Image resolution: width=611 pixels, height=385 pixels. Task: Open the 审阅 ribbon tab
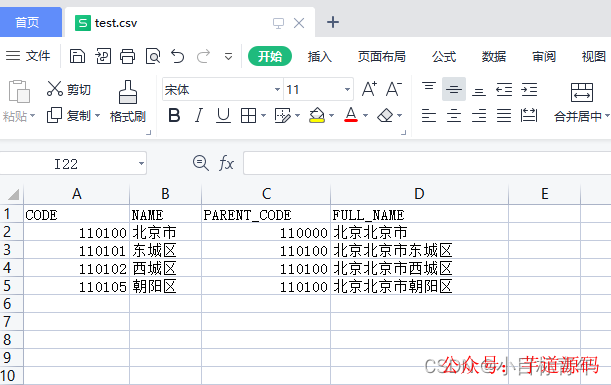544,57
